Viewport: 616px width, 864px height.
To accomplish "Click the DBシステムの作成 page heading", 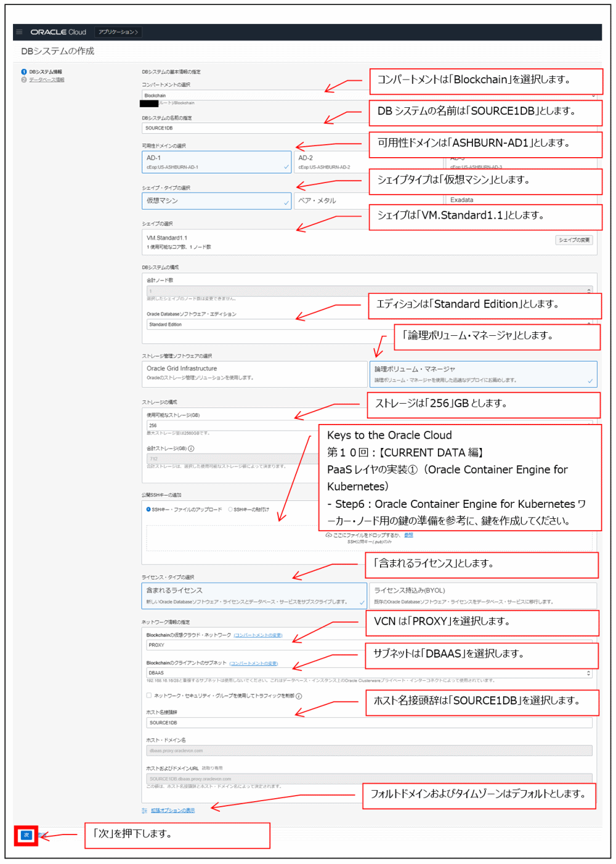I will [x=58, y=51].
